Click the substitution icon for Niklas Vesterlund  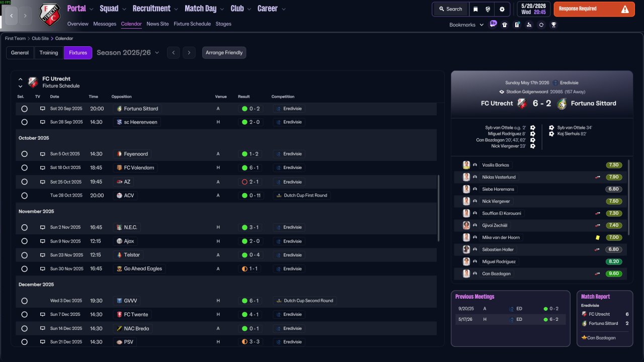598,177
